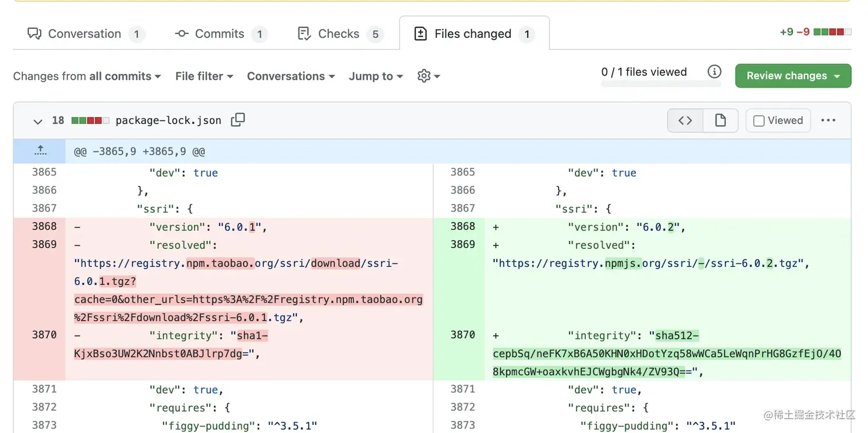Expand hidden lines with the up-arrow icon

tap(40, 150)
